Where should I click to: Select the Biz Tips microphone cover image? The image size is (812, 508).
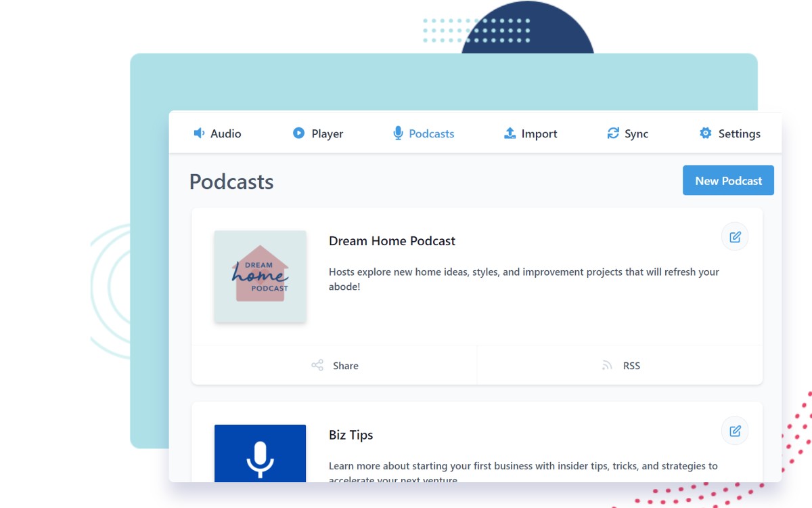261,454
